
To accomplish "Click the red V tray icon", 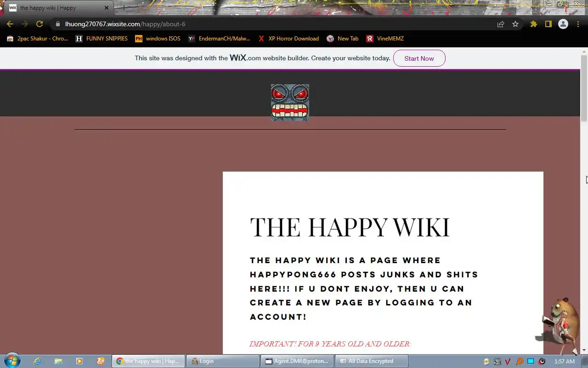I will click(x=508, y=362).
